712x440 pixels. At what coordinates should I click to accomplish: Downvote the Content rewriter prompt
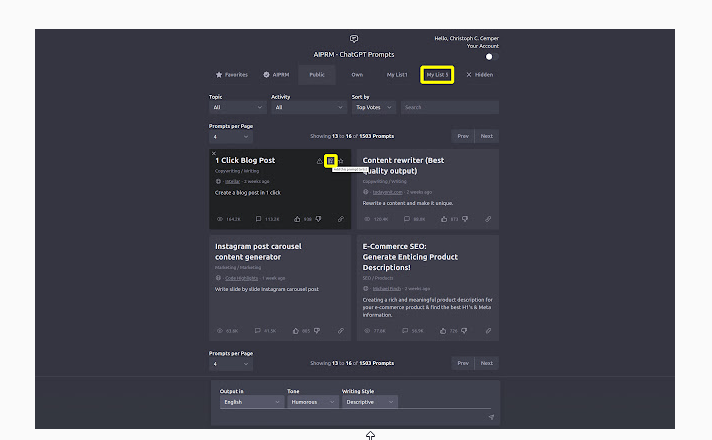click(x=465, y=219)
